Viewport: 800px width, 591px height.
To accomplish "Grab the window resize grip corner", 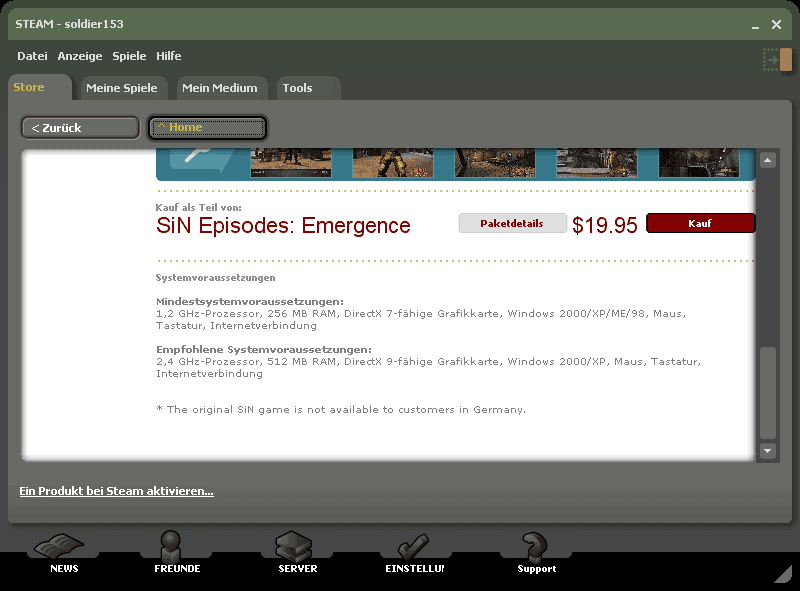I will click(x=783, y=574).
